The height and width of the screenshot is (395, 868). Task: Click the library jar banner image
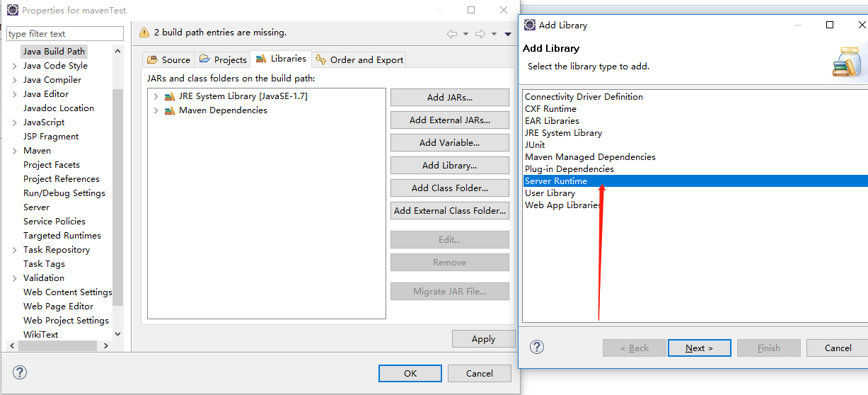pos(849,61)
